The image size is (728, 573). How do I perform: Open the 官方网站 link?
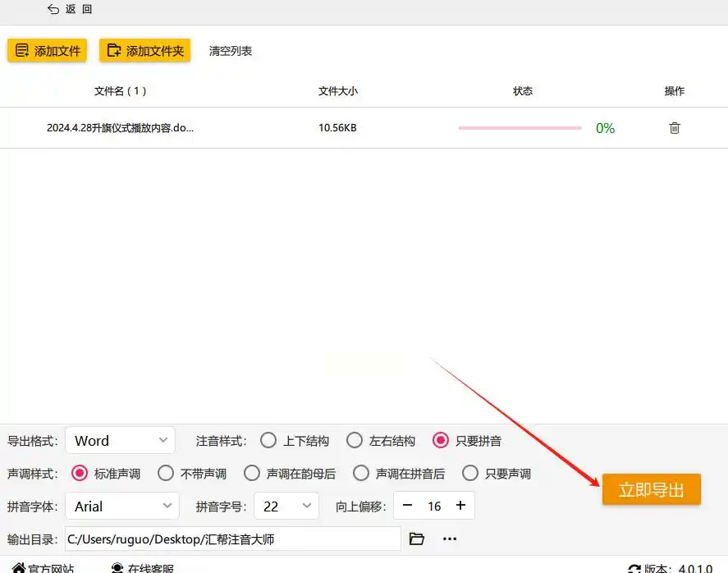43,568
